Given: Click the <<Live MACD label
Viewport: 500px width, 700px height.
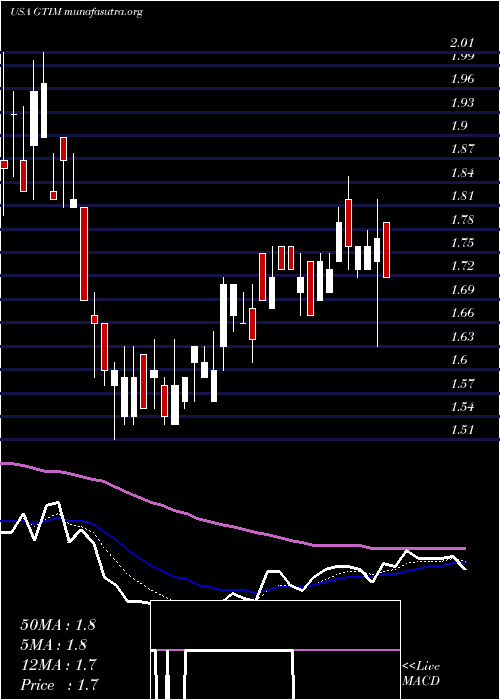Looking at the screenshot, I should coord(421,673).
